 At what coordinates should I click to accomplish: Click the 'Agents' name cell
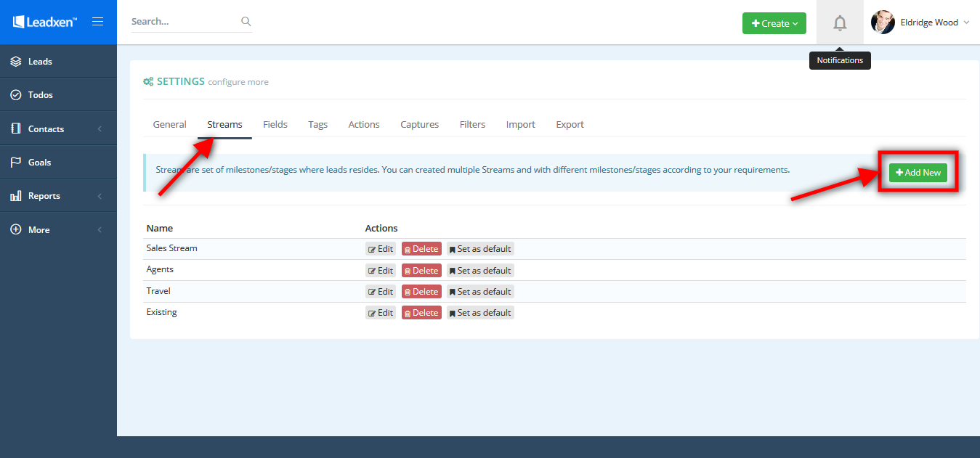160,269
